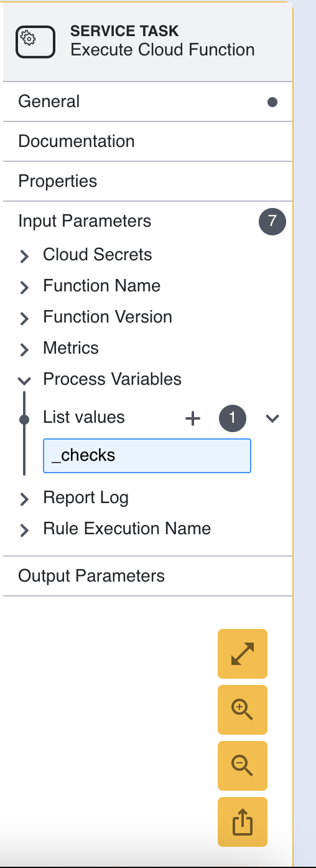Image resolution: width=316 pixels, height=868 pixels.
Task: Collapse the Process Variables parameter
Action: click(x=24, y=380)
